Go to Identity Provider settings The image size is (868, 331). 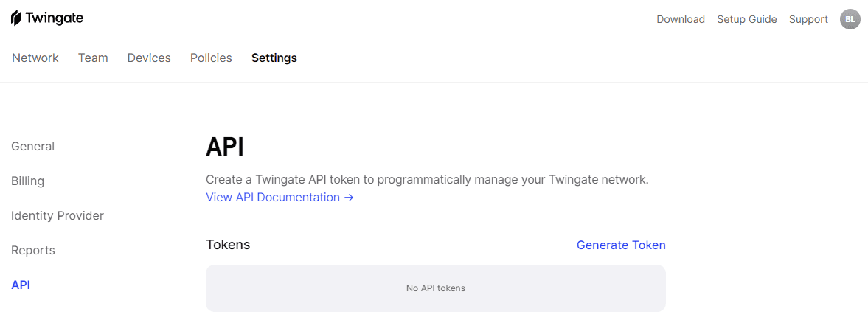(x=58, y=215)
